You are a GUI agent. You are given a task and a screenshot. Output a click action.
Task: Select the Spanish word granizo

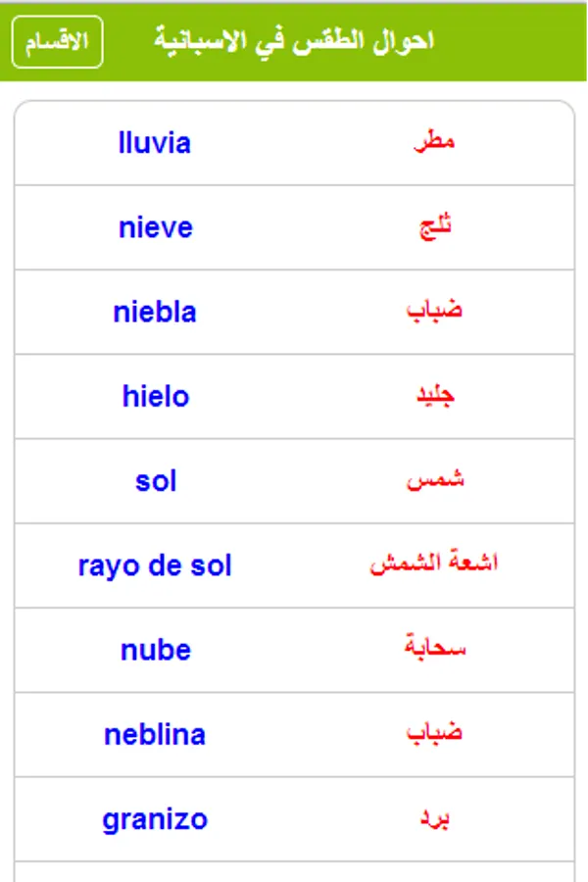(155, 819)
